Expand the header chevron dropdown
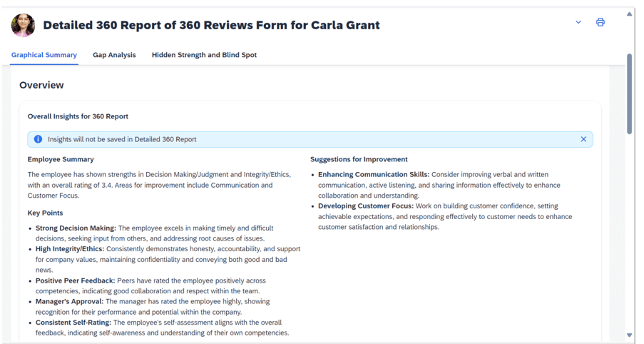The width and height of the screenshot is (644, 344). coord(578,22)
